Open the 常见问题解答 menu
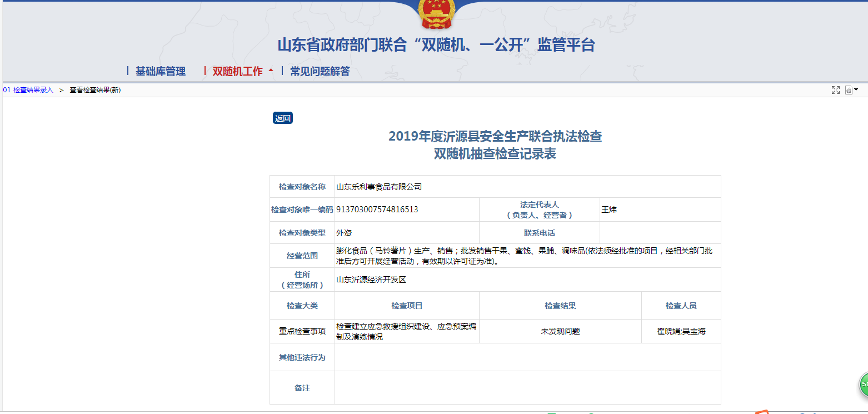This screenshot has height=414, width=868. click(x=320, y=71)
